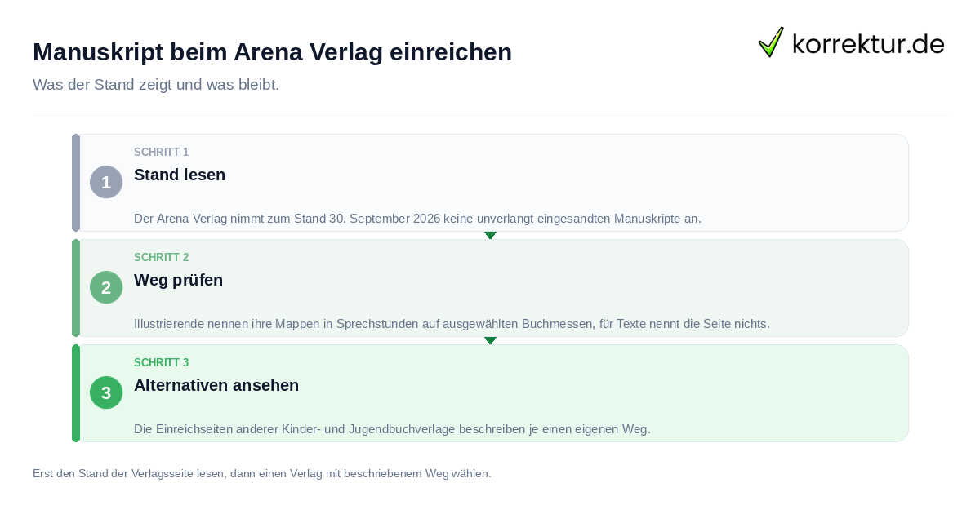Click the 'SCHRITT 1' label
The image size is (980, 514).
[x=162, y=153]
